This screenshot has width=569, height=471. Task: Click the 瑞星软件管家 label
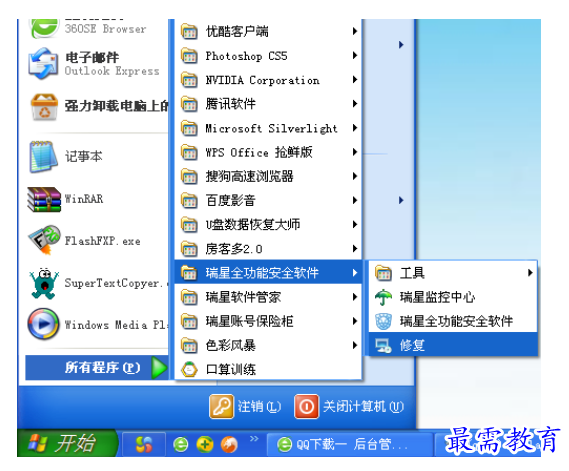point(243,297)
